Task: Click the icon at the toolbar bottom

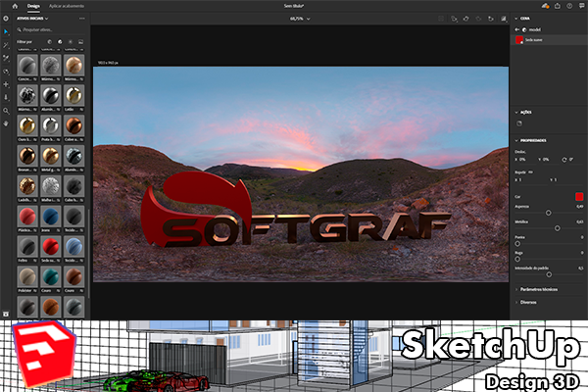Action: (6, 314)
